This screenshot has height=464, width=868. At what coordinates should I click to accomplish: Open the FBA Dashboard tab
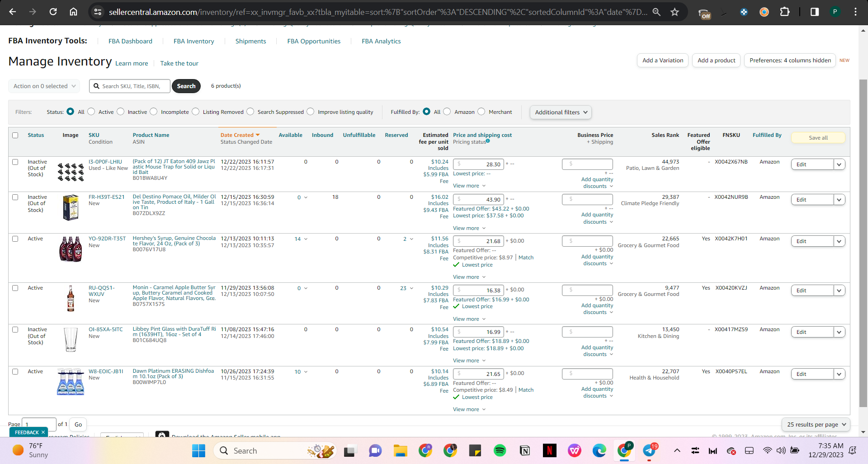[x=130, y=41]
